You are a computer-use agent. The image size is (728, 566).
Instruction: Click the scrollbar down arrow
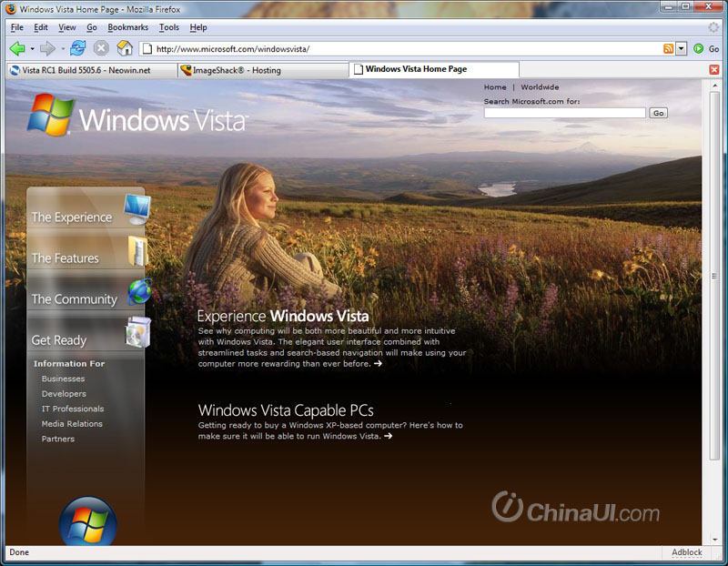point(714,540)
